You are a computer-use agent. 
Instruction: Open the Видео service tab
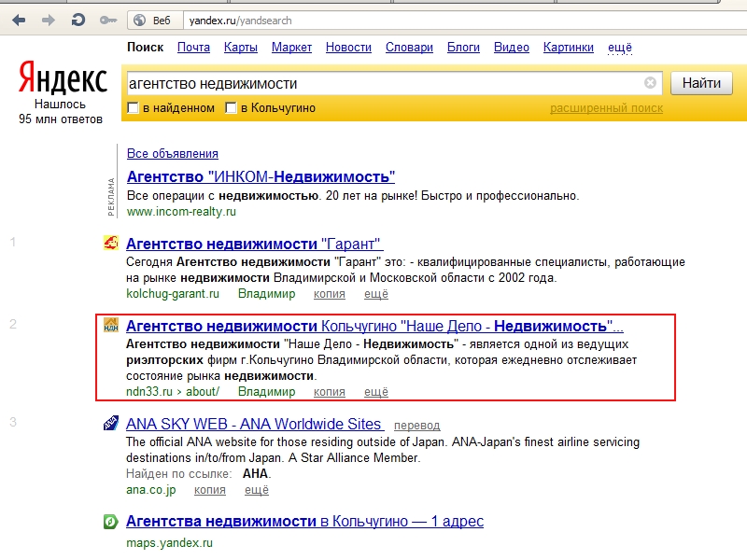tap(511, 48)
